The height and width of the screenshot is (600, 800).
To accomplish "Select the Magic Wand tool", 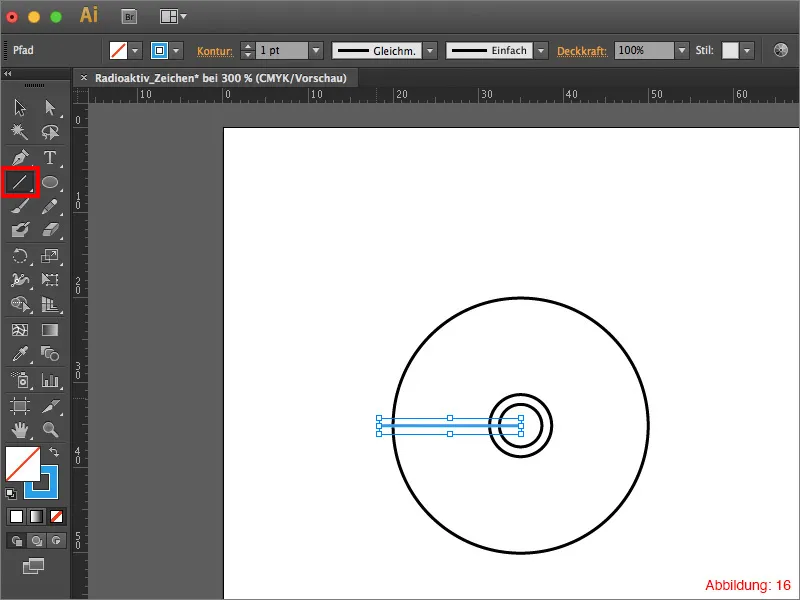I will [x=20, y=132].
